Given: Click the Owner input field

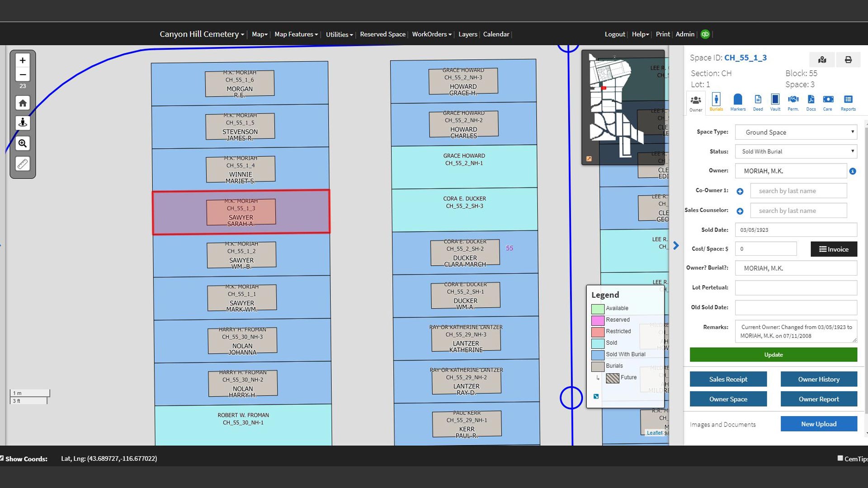Looking at the screenshot, I should pos(791,171).
